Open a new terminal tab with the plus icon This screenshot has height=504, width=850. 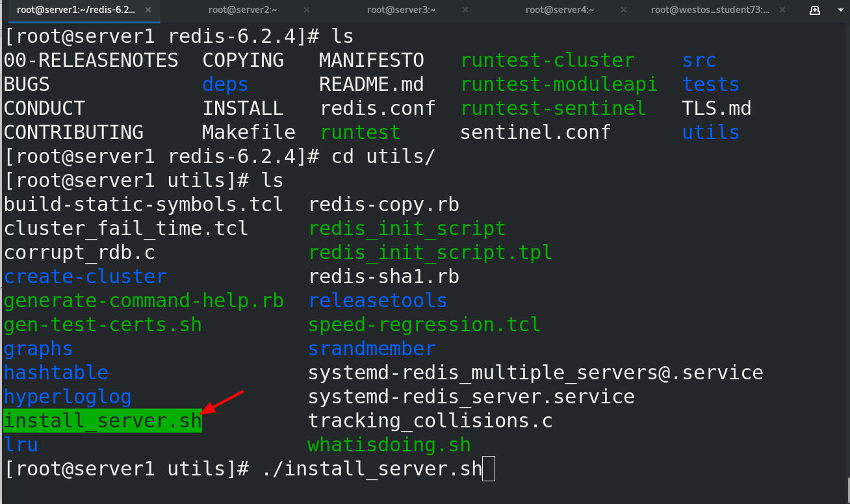(814, 10)
